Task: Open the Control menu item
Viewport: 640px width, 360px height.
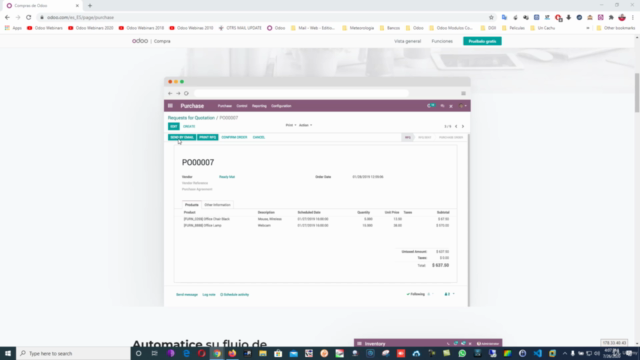Action: (x=242, y=106)
